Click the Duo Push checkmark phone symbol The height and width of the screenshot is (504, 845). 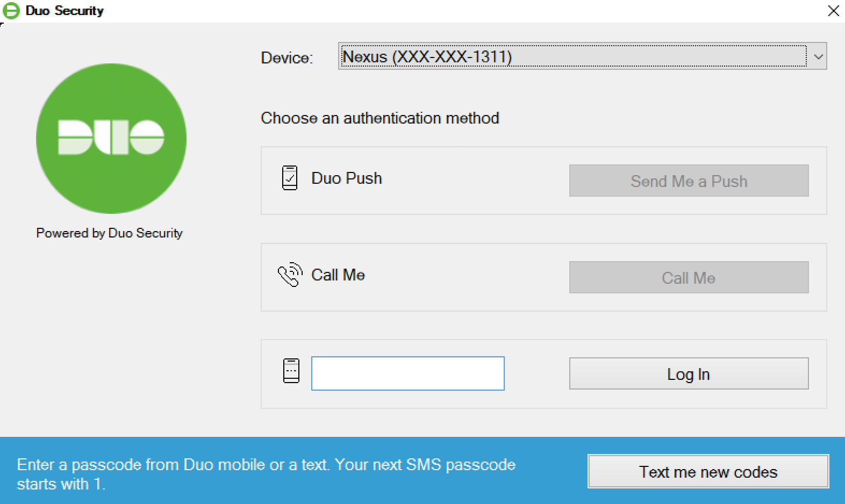pyautogui.click(x=289, y=178)
